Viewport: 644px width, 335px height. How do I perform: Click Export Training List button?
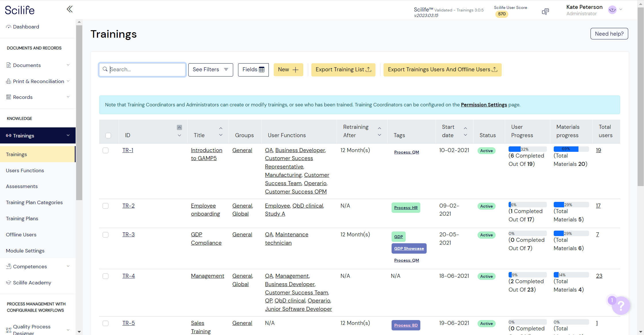343,70
